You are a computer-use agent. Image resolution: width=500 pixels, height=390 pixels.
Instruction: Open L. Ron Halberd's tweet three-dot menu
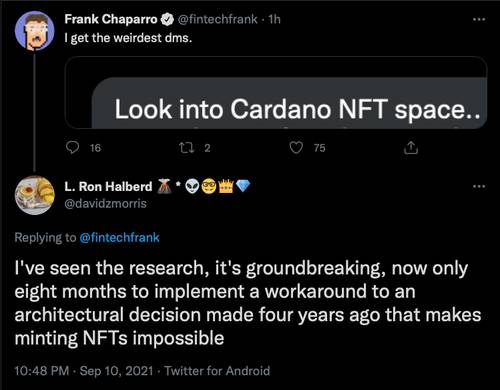(479, 186)
